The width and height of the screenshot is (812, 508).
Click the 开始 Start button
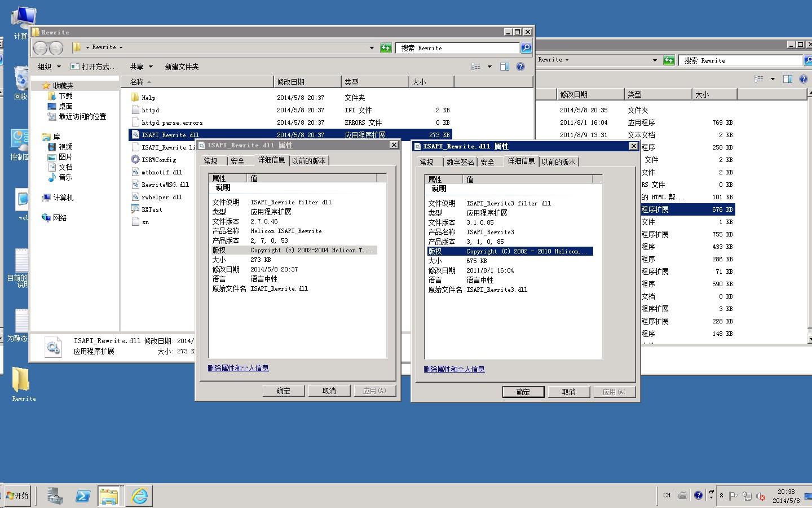(x=17, y=496)
